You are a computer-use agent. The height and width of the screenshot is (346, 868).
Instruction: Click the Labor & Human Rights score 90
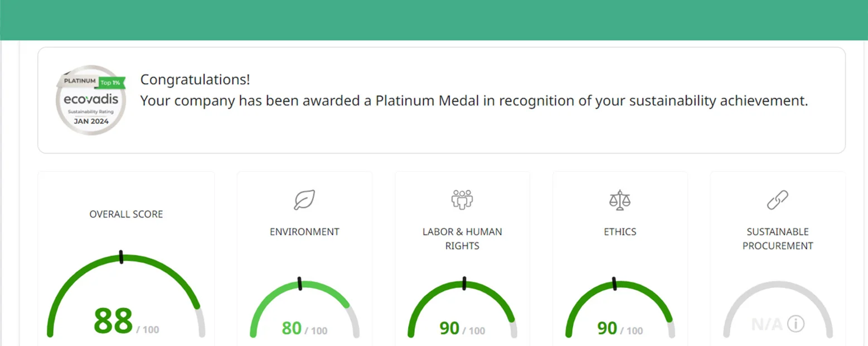pos(449,328)
